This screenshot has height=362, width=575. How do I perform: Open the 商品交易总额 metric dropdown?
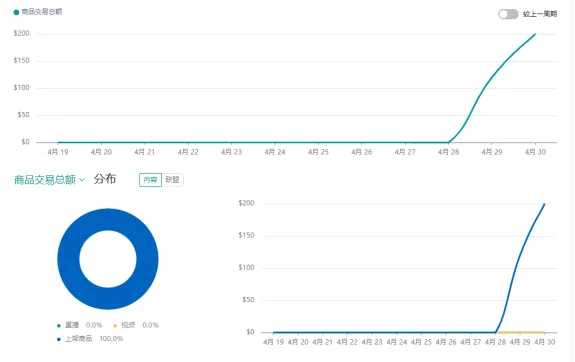50,180
